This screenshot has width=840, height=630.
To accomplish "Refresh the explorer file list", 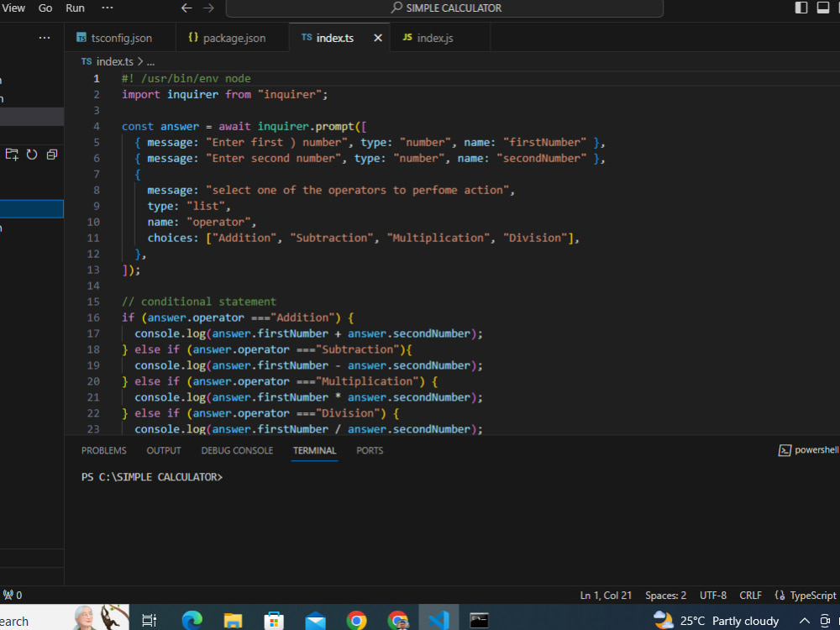I will pyautogui.click(x=32, y=155).
